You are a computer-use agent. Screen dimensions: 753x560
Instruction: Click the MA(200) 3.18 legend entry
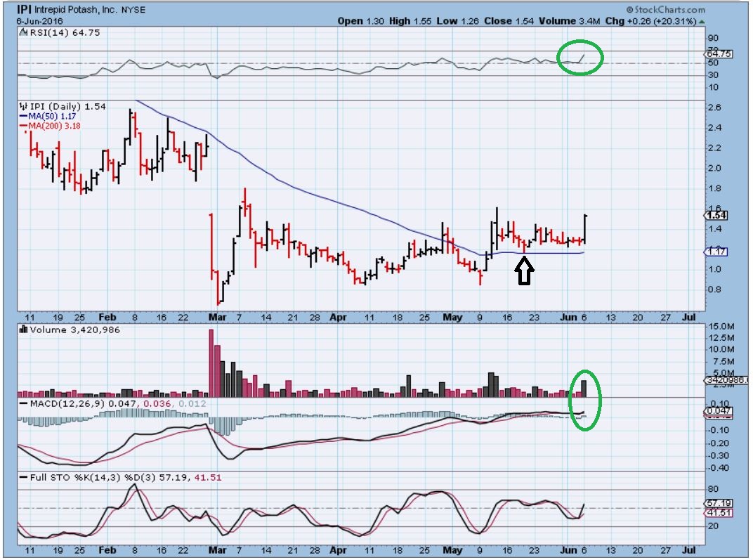click(50, 126)
